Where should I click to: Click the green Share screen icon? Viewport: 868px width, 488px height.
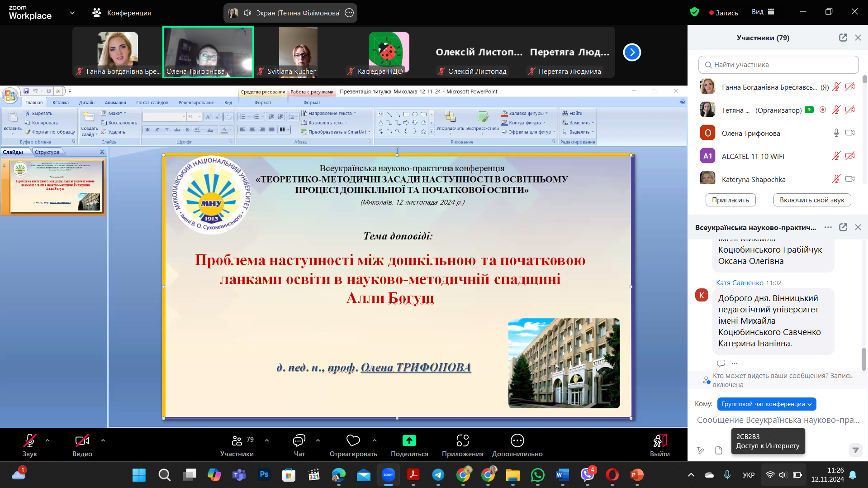click(x=409, y=440)
